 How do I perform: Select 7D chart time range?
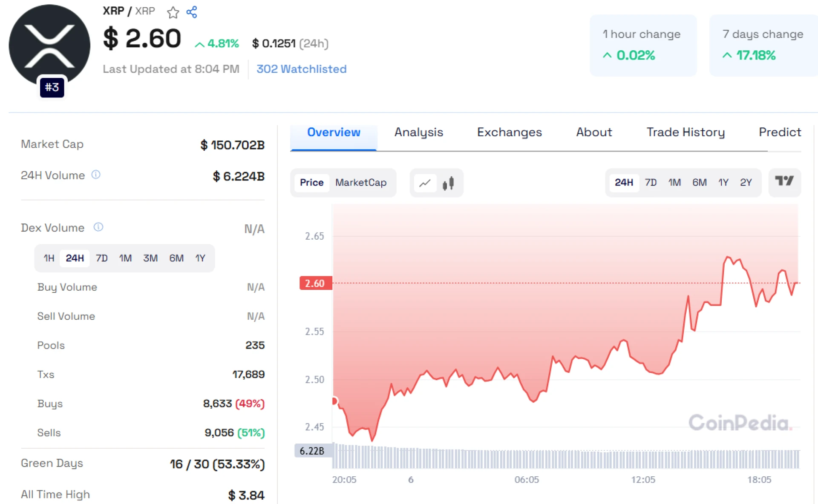[651, 183]
